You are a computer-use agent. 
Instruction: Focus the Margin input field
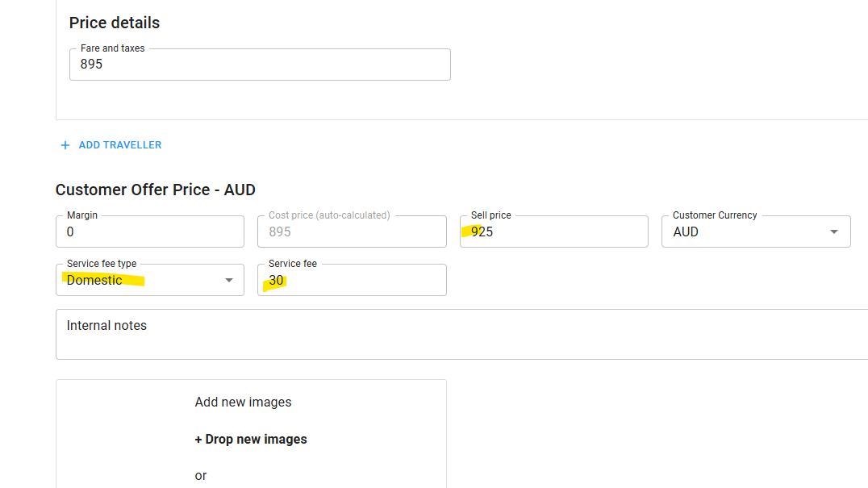coord(149,232)
